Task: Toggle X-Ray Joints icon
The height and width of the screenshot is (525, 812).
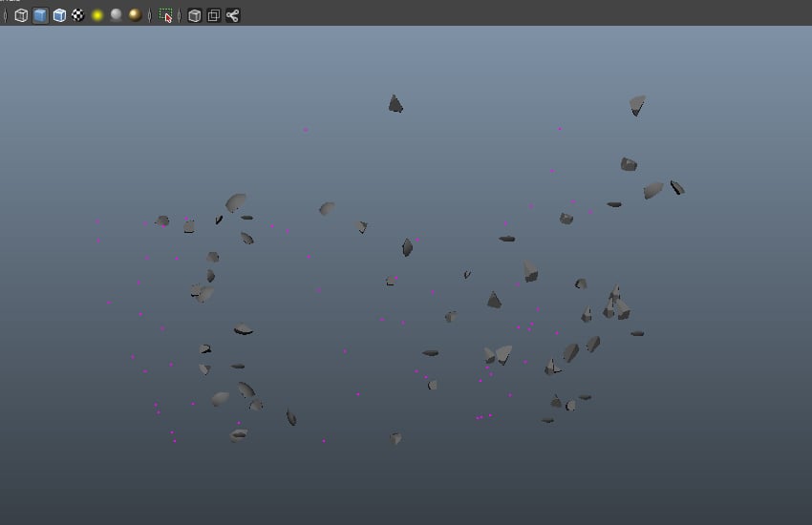Action: 232,15
